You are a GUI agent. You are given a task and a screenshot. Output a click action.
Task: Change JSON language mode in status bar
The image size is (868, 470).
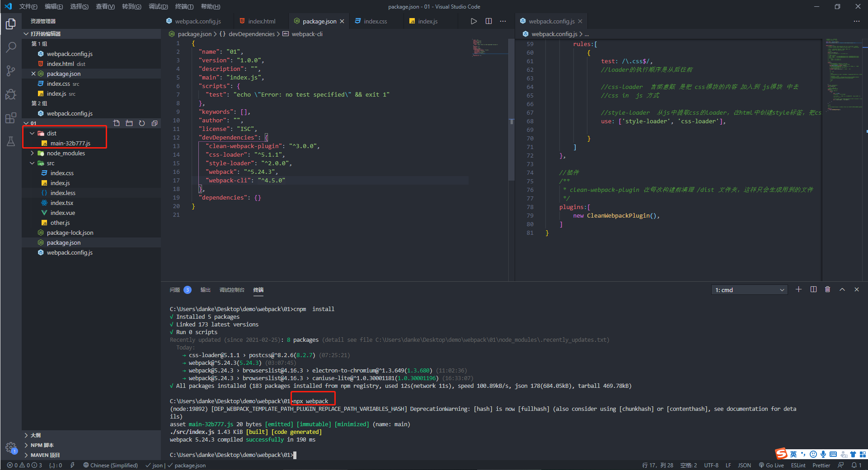coord(744,465)
